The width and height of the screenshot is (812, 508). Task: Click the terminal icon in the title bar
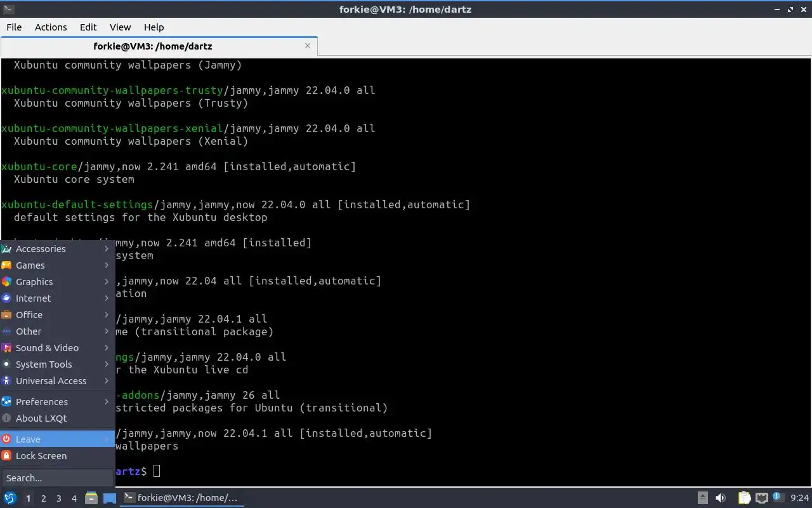pos(9,9)
